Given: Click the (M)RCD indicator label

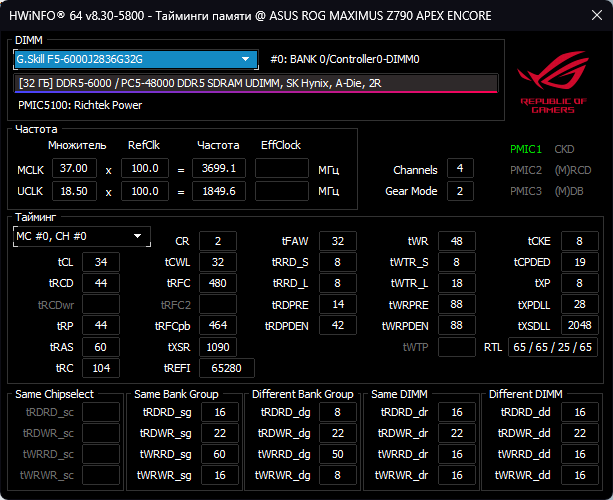Looking at the screenshot, I should [x=573, y=170].
